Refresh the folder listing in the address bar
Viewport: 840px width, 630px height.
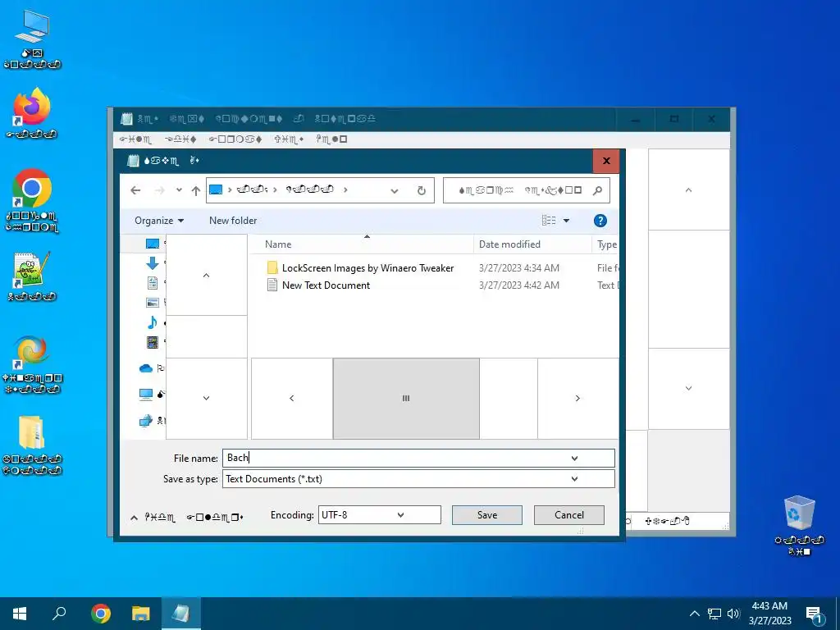pos(422,190)
